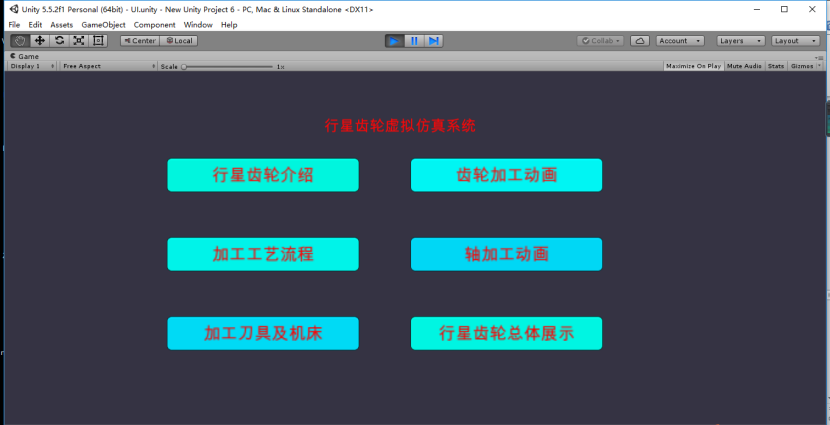
Task: Select the Scale tool
Action: point(79,41)
